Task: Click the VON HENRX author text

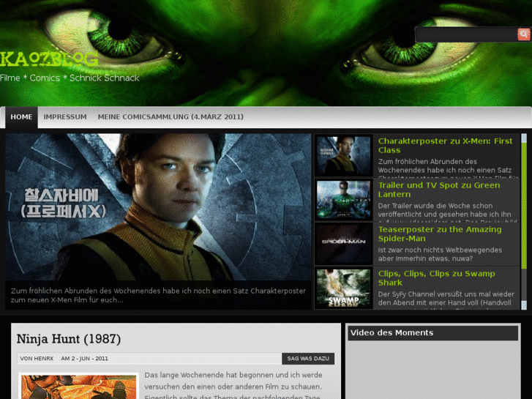Action: (x=37, y=359)
